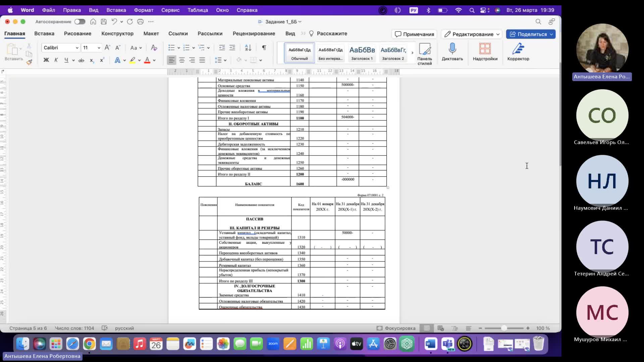Click the format painter brush icon
644x362 pixels.
coord(29,62)
